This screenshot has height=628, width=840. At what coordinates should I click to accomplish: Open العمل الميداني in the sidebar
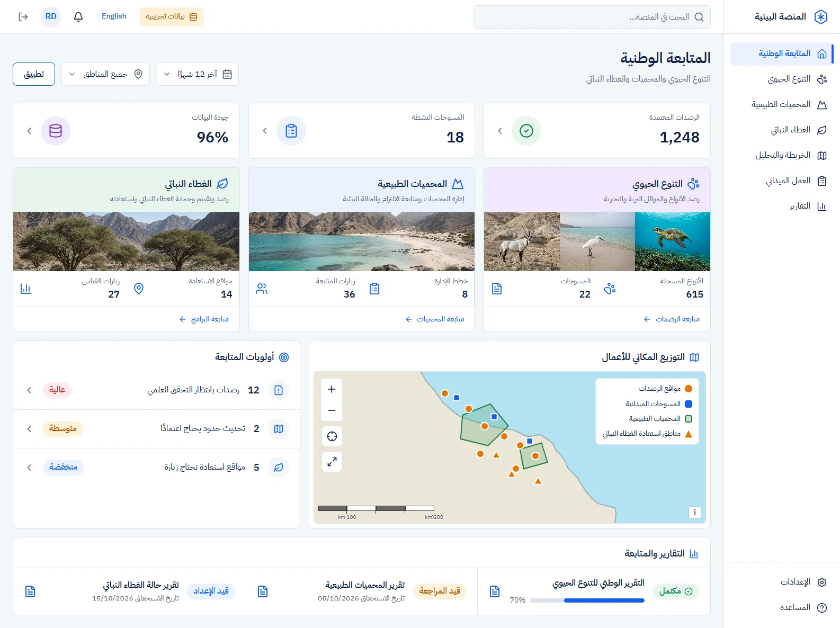[782, 181]
